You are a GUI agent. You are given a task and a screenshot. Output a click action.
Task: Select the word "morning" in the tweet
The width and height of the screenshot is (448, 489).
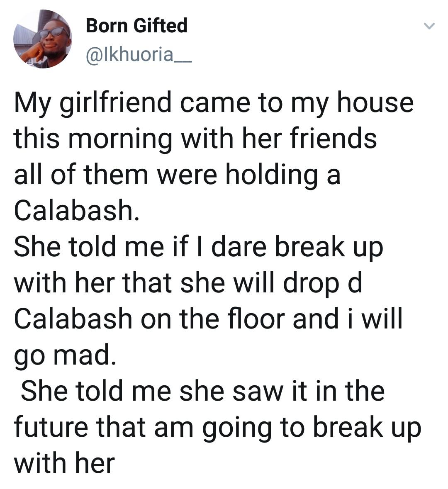(119, 139)
